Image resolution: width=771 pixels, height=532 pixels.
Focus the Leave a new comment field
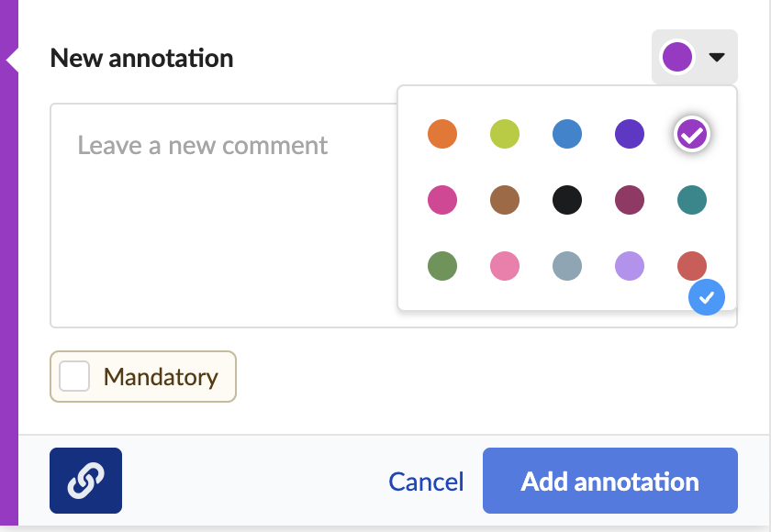click(224, 216)
